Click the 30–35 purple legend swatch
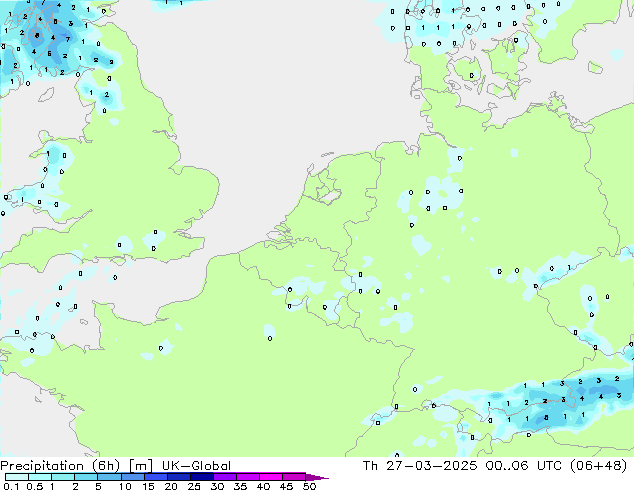Image resolution: width=634 pixels, height=490 pixels. pyautogui.click(x=225, y=477)
